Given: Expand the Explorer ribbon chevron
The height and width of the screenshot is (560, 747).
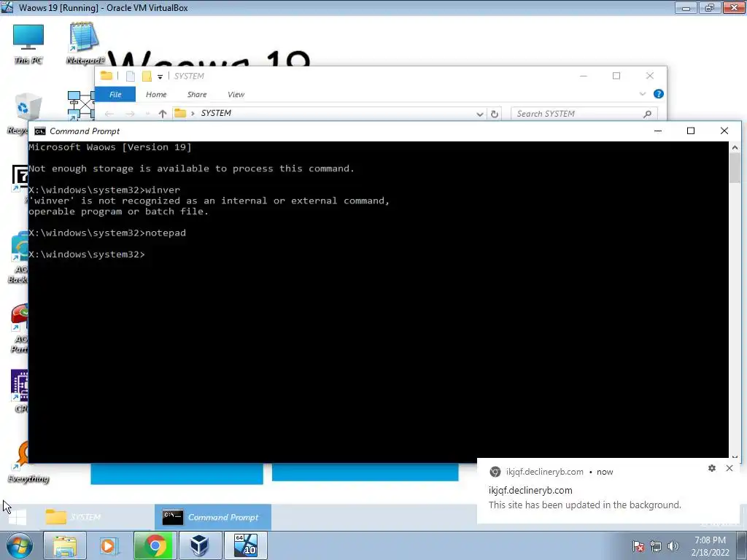Looking at the screenshot, I should (x=642, y=94).
